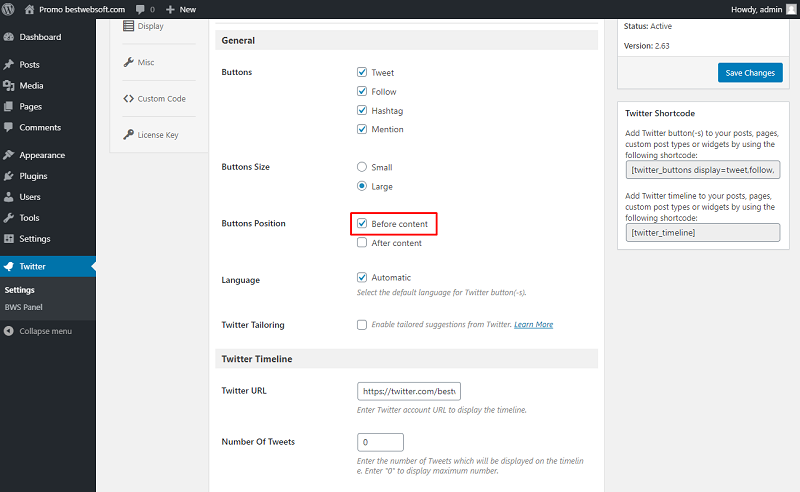Image resolution: width=800 pixels, height=492 pixels.
Task: Open the Posts menu label
Action: click(30, 64)
